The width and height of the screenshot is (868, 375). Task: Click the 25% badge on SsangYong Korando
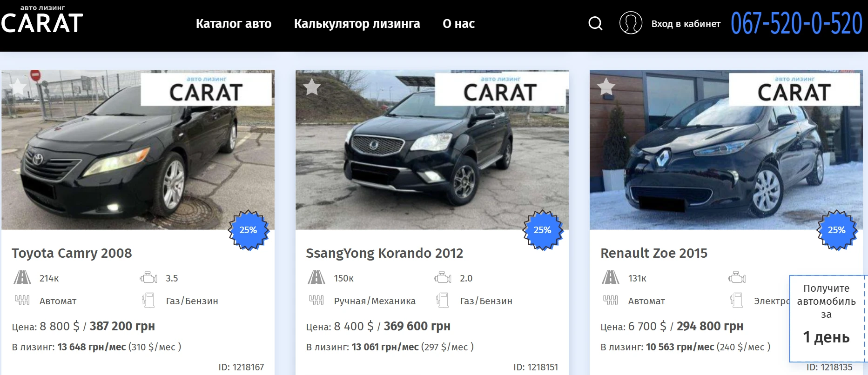(x=543, y=230)
